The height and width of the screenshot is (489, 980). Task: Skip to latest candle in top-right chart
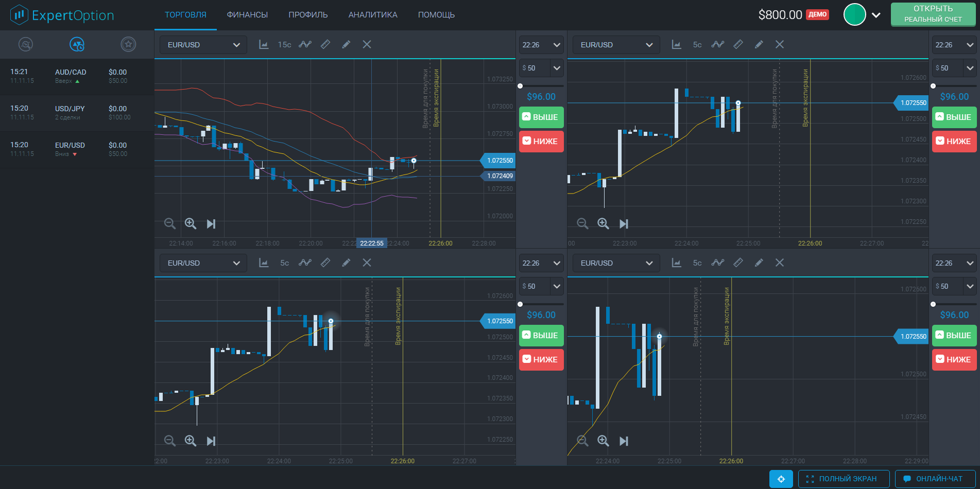pyautogui.click(x=624, y=223)
